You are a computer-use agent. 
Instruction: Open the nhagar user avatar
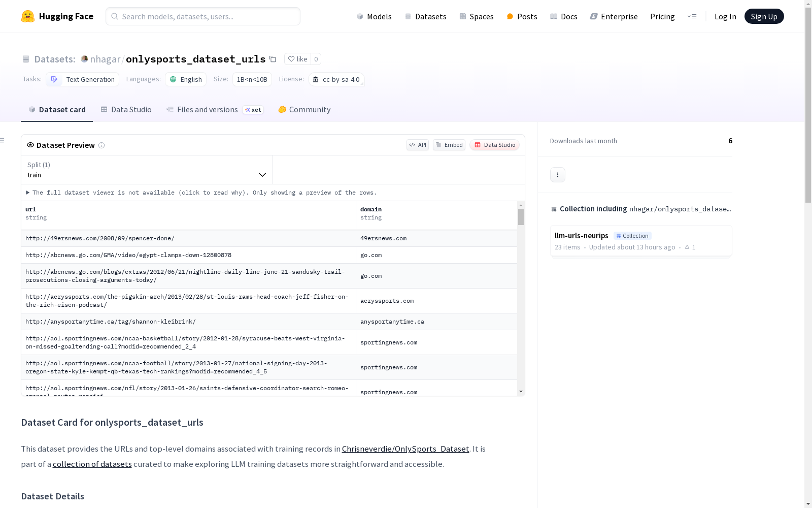coord(84,59)
